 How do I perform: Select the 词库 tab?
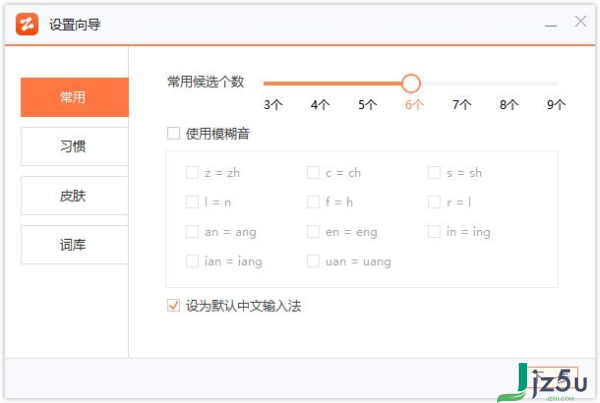pos(75,245)
